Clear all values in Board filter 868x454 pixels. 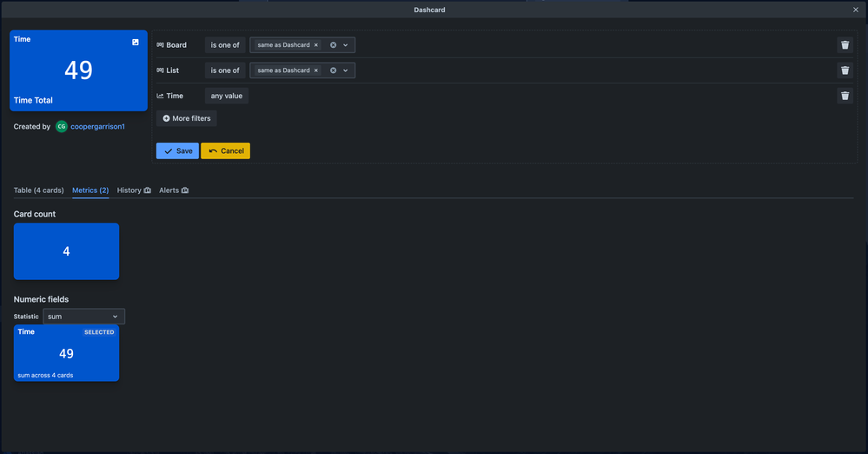[334, 45]
